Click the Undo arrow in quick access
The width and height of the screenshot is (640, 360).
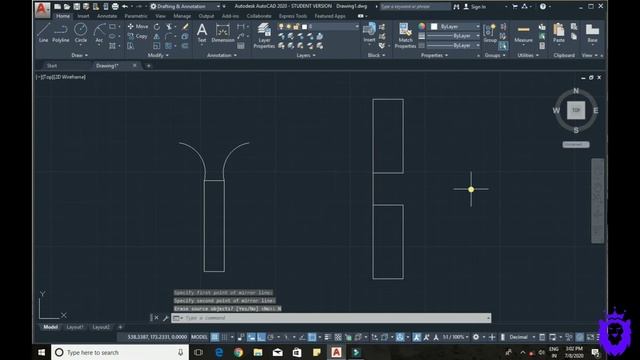[125, 7]
